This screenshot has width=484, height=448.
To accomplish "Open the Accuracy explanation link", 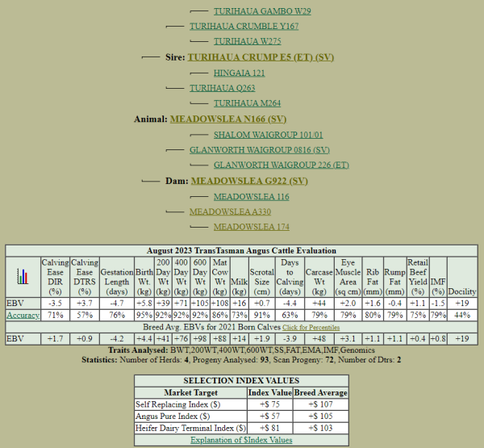I will (23, 315).
